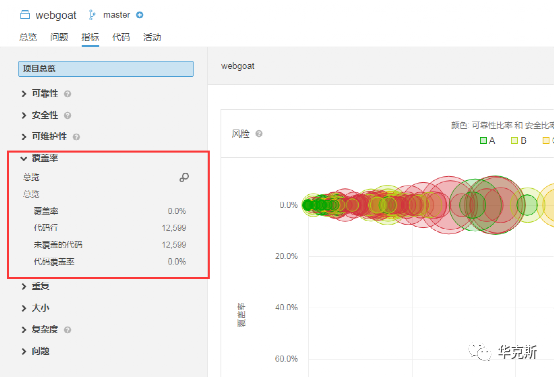Toggle rating B legend filter
The height and width of the screenshot is (377, 554).
tap(519, 141)
